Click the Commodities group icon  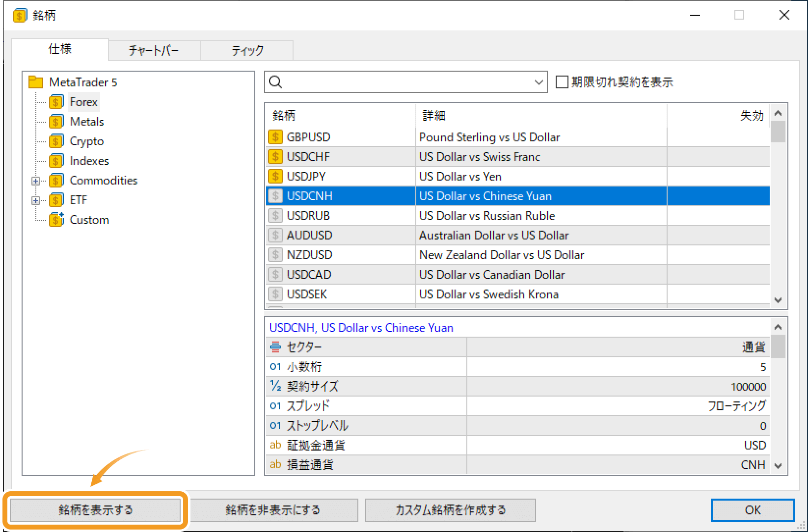[x=56, y=181]
